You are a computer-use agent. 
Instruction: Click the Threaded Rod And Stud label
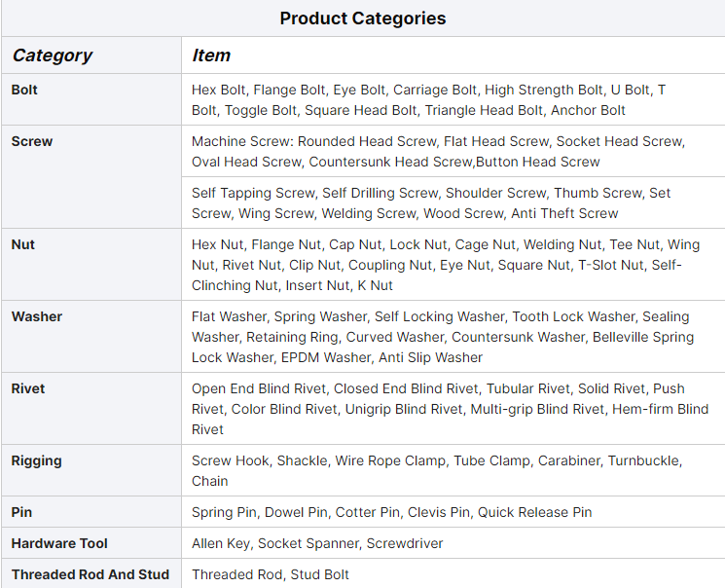point(90,574)
